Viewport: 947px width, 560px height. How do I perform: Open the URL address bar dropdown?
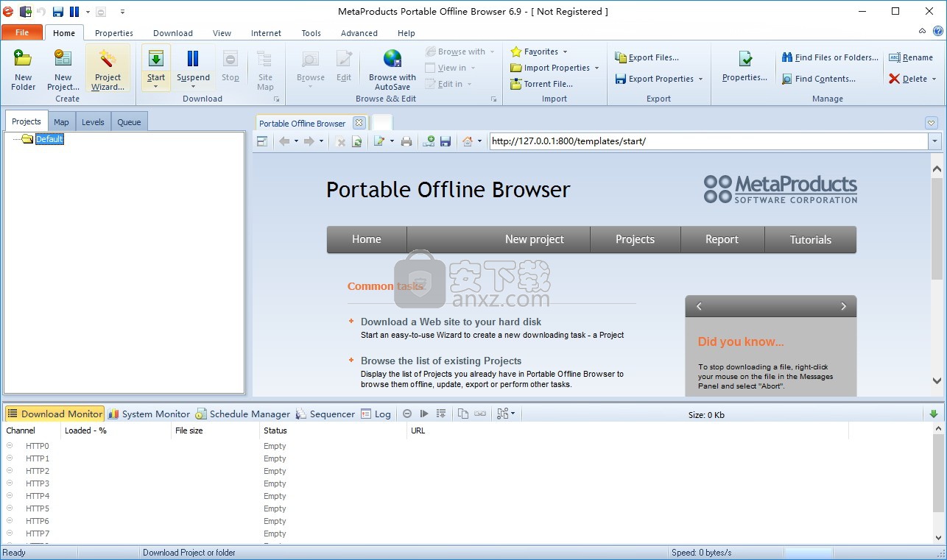pos(934,141)
